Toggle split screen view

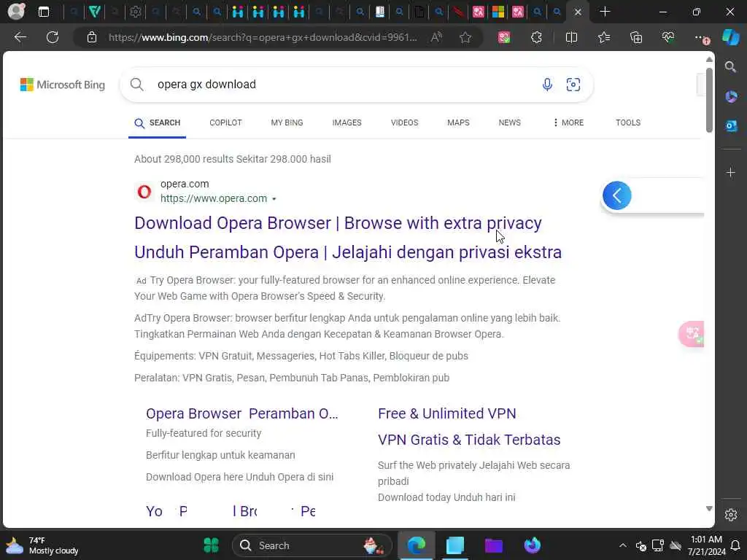pyautogui.click(x=571, y=37)
